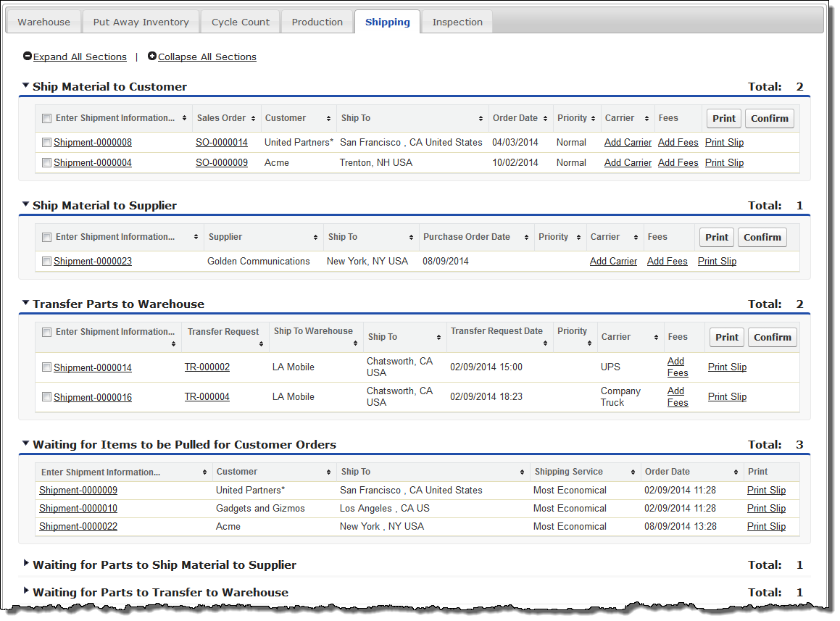This screenshot has width=840, height=621.
Task: Click Confirm button in Ship Material to Supplier
Action: tap(762, 237)
